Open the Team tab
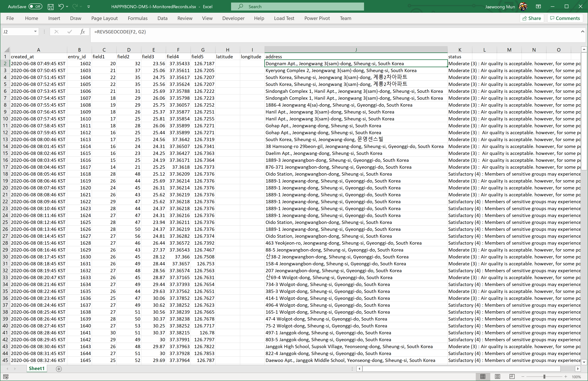 pos(345,18)
